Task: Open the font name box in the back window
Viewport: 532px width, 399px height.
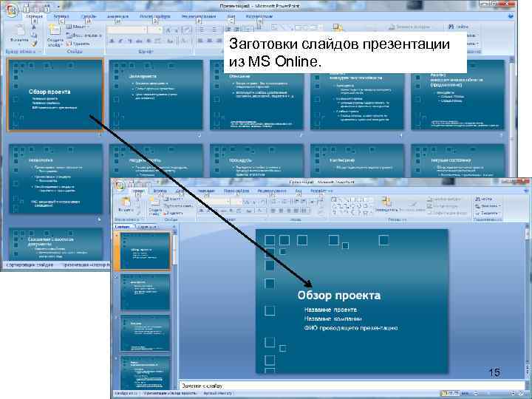Action: pyautogui.click(x=127, y=30)
